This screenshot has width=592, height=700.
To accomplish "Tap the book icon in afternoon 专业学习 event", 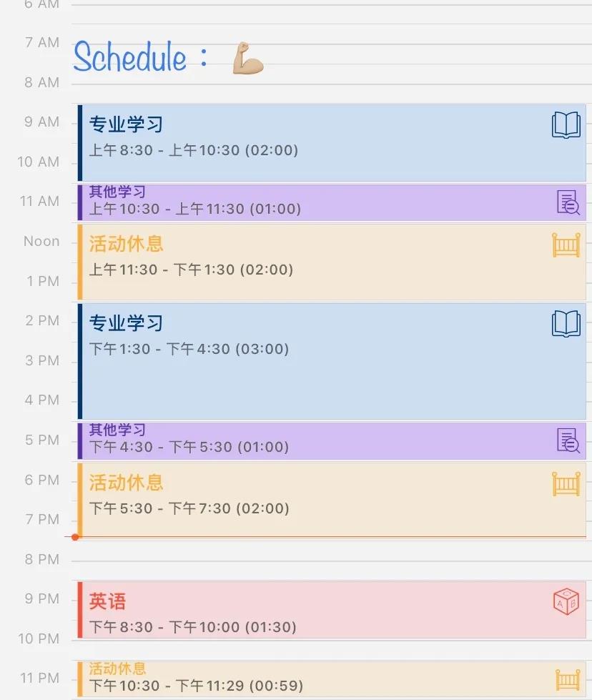I will click(x=566, y=323).
